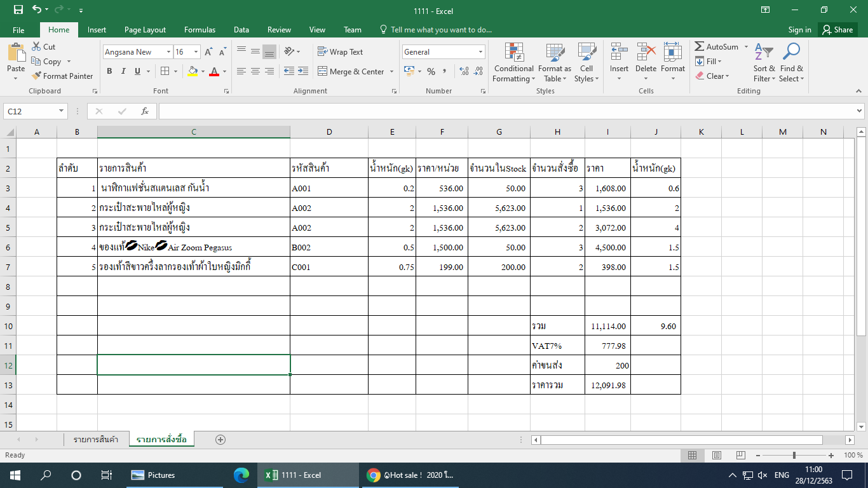Open the font name dropdown
Image resolution: width=868 pixels, height=488 pixels.
[168, 52]
